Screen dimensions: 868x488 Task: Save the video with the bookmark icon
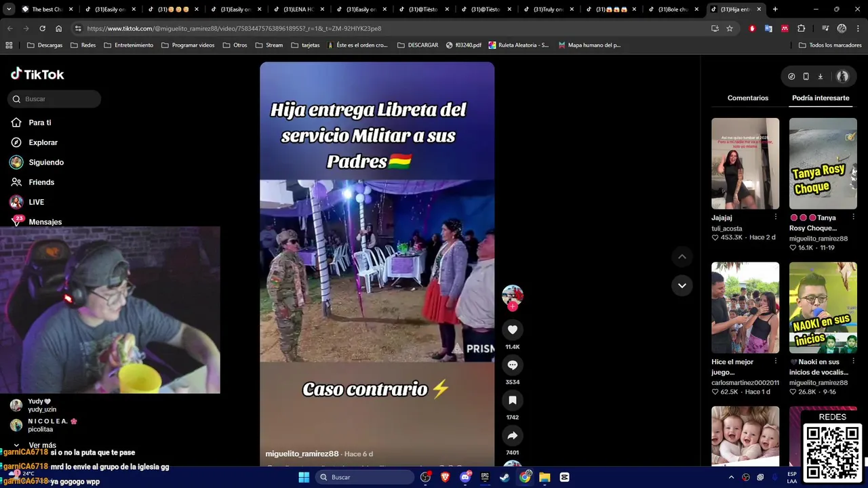coord(513,400)
